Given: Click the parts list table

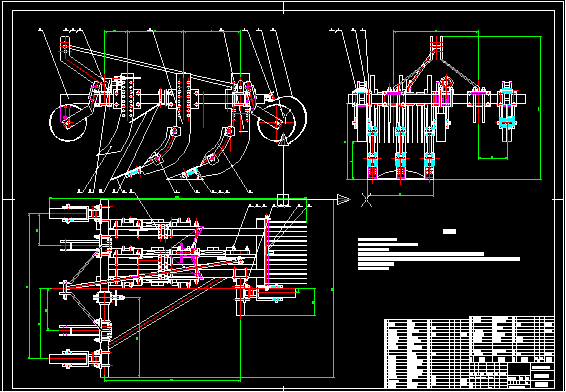Looking at the screenshot, I should coord(469,340).
